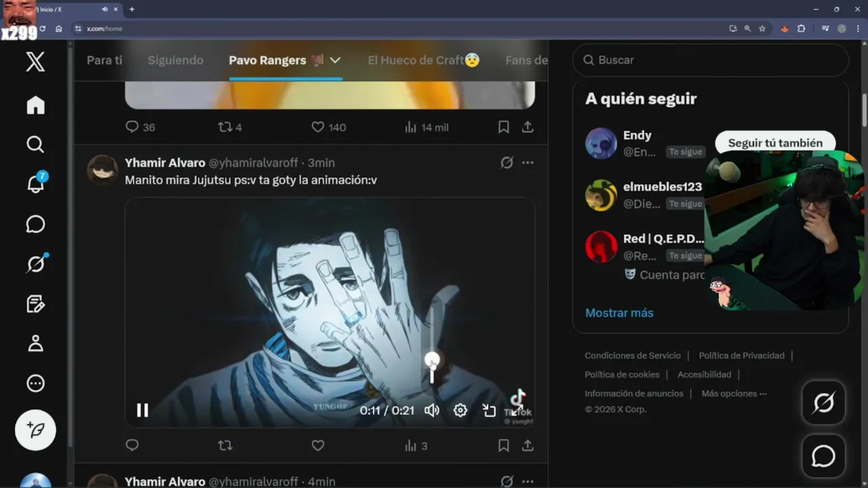Expand the chevron next to Pavo Rangers

[335, 60]
